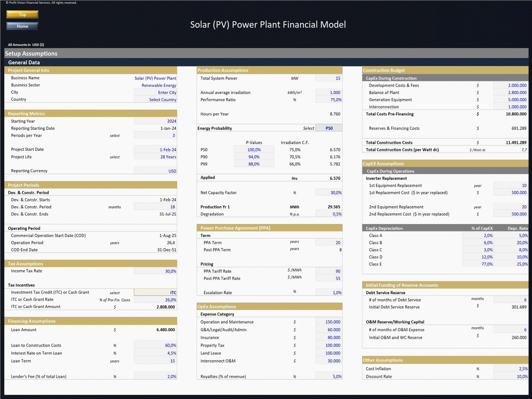Edit the P99 P-Value percentage
The height and width of the screenshot is (399, 532).
[254, 164]
